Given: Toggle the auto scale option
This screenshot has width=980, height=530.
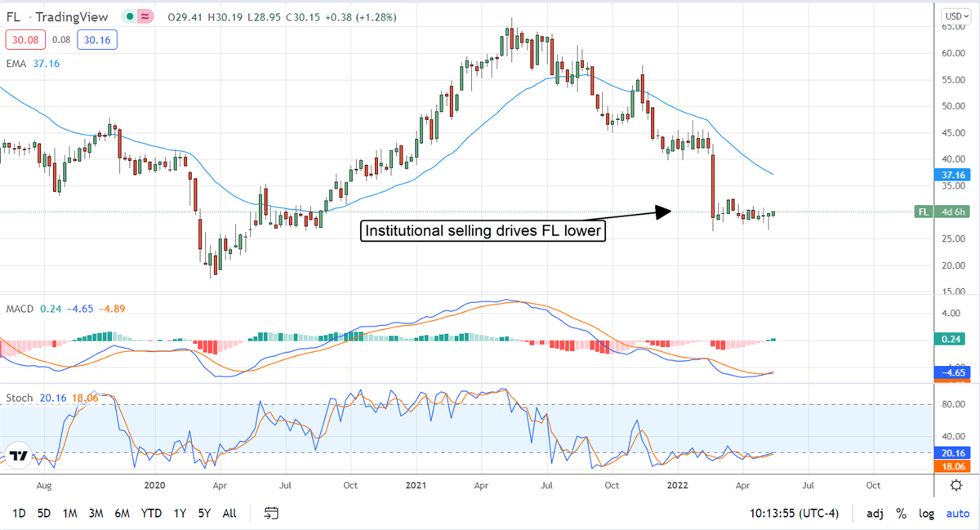Looking at the screenshot, I should (x=957, y=514).
